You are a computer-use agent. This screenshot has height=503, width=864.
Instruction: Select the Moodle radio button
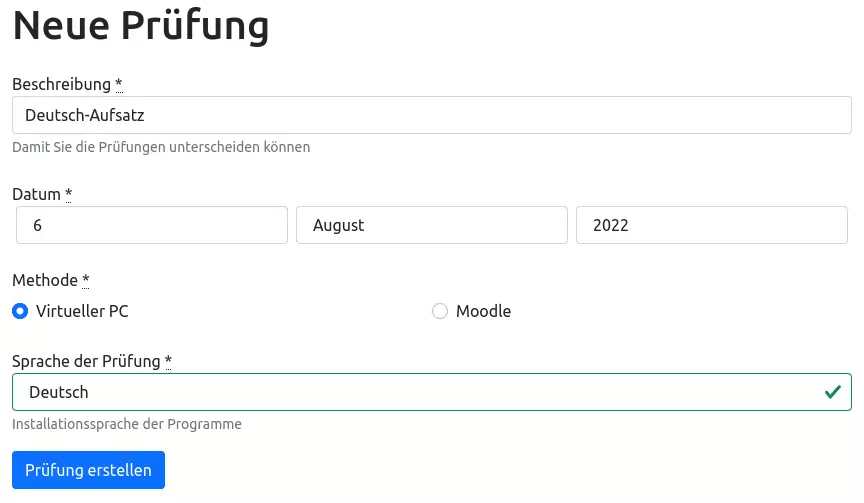[440, 311]
